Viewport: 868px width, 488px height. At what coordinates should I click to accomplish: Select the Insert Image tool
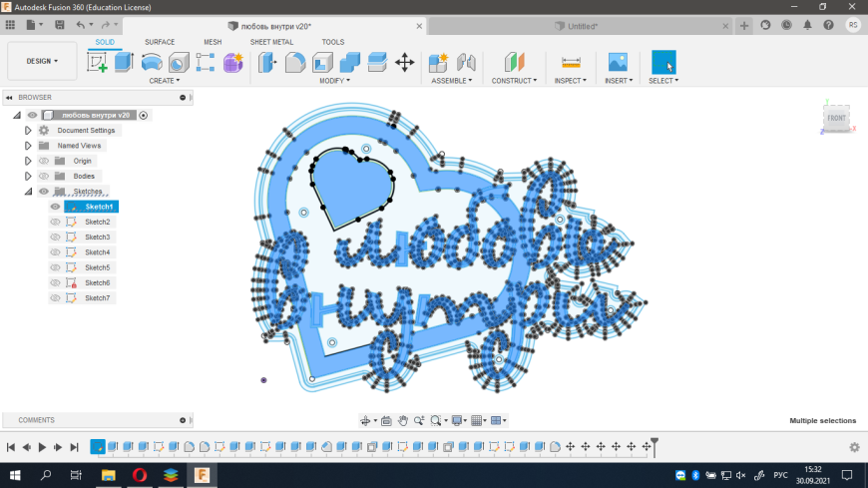618,62
